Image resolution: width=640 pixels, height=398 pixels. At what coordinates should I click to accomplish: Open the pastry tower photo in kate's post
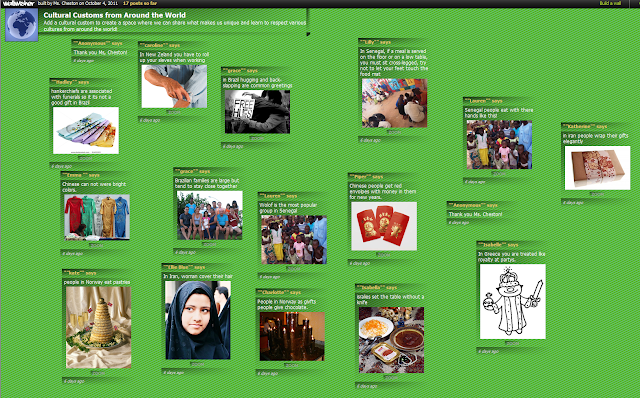click(98, 327)
